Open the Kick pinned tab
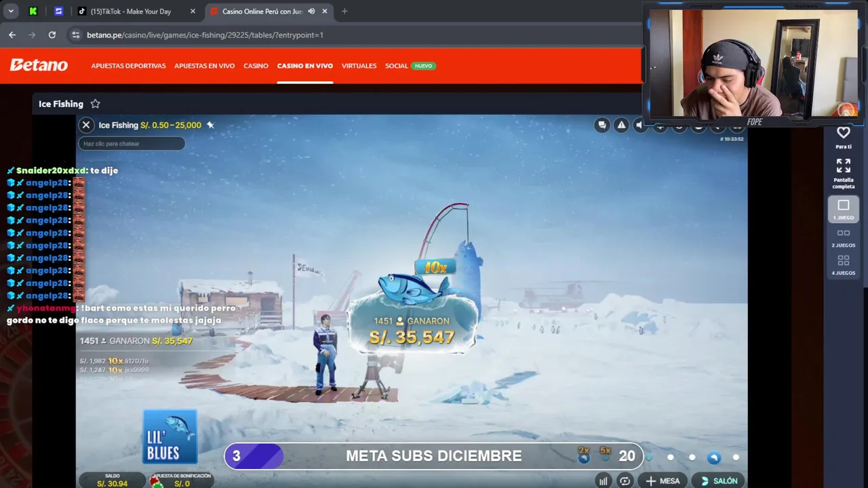 coord(33,12)
